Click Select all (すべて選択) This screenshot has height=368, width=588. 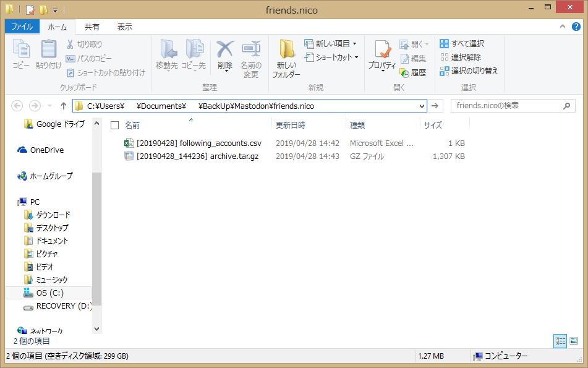coord(462,43)
